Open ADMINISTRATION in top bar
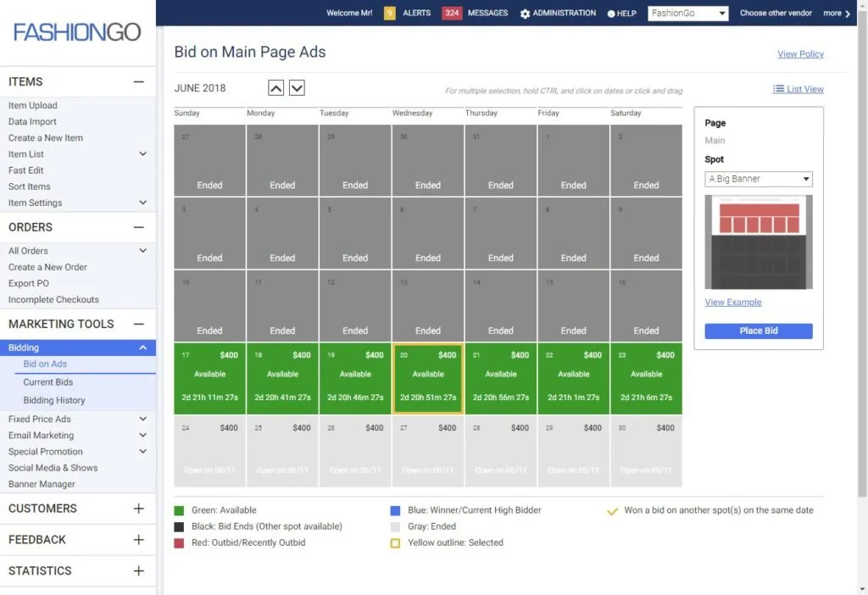 [564, 13]
